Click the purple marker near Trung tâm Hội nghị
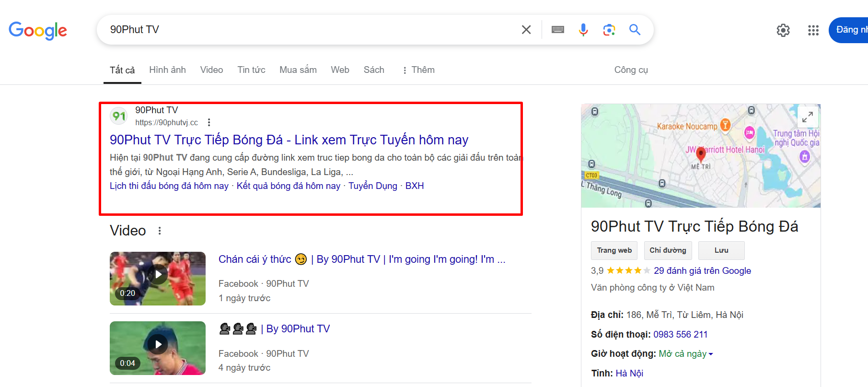The image size is (868, 387). pos(805,156)
